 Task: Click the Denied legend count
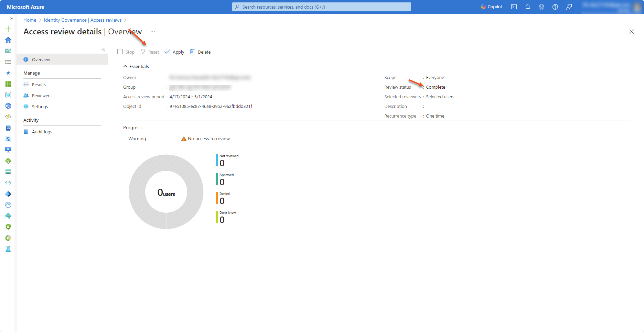coord(222,201)
